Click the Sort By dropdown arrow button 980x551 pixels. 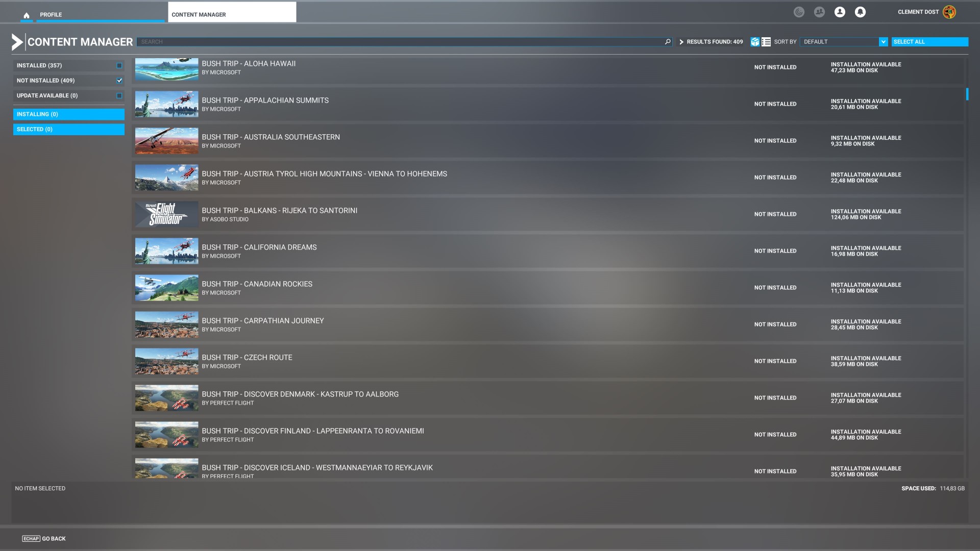point(884,42)
